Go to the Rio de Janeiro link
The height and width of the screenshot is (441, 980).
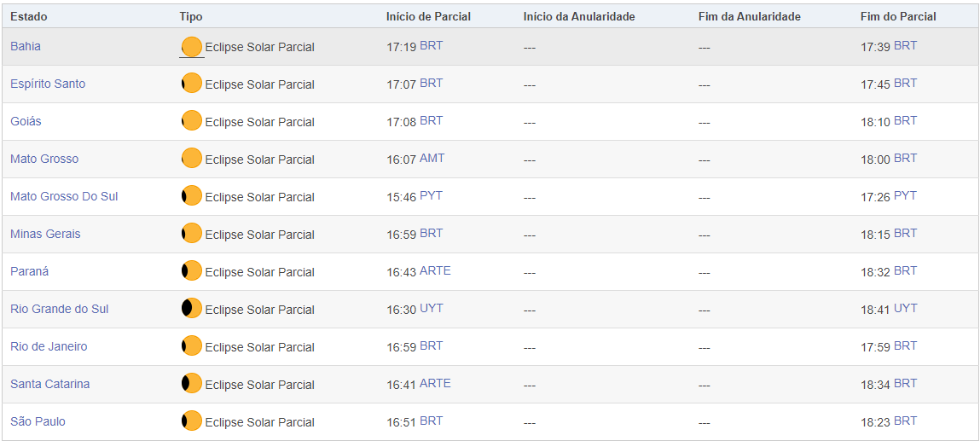coord(49,346)
